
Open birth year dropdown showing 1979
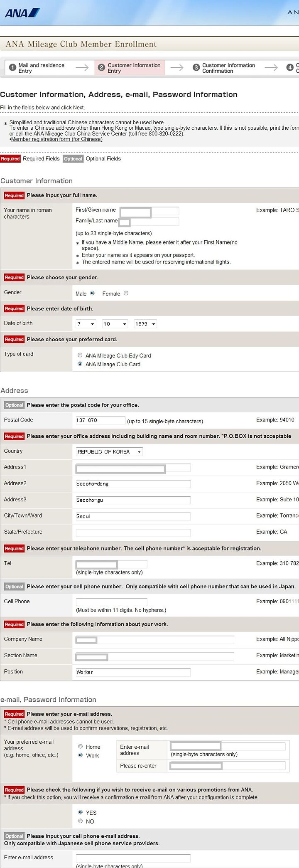point(145,324)
